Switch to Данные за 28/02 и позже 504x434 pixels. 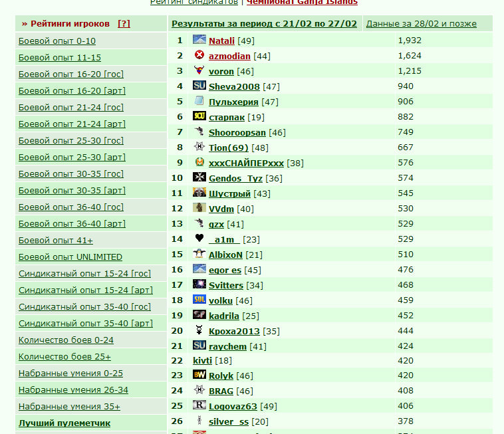coord(421,24)
